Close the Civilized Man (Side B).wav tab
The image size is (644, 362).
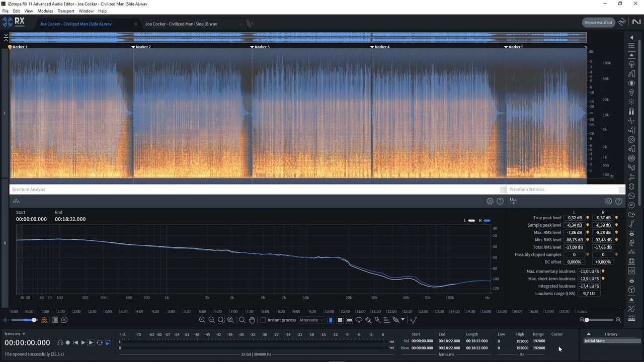[x=241, y=24]
